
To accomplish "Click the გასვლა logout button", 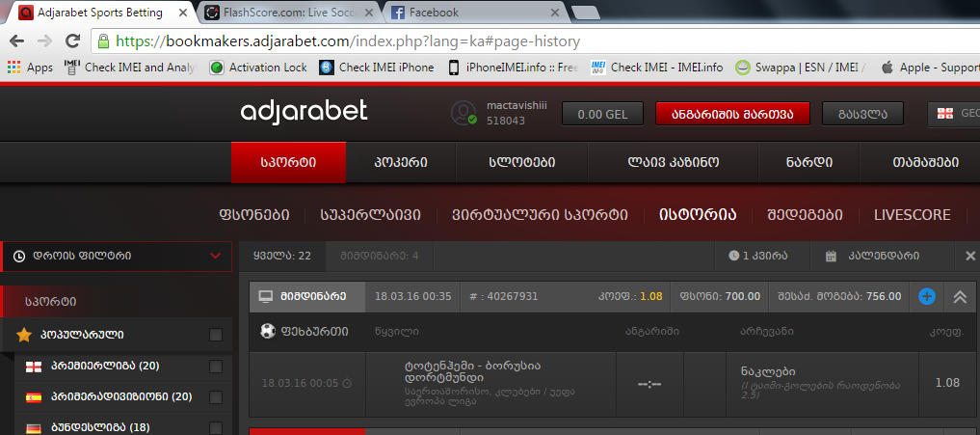I will [862, 114].
